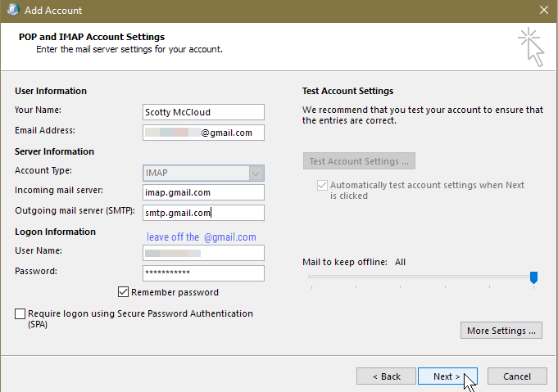Viewport: 558px width, 392px height.
Task: Click the Your Name field with Scotty McCloud
Action: [x=203, y=112]
